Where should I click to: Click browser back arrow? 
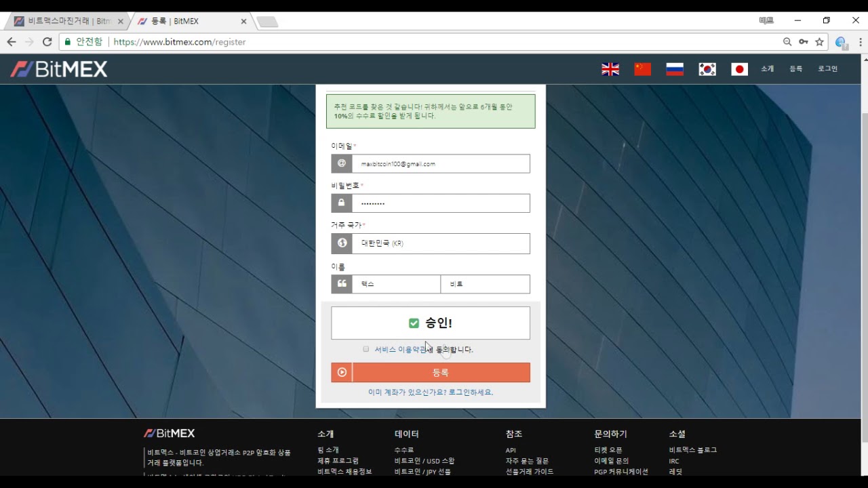pos(12,42)
